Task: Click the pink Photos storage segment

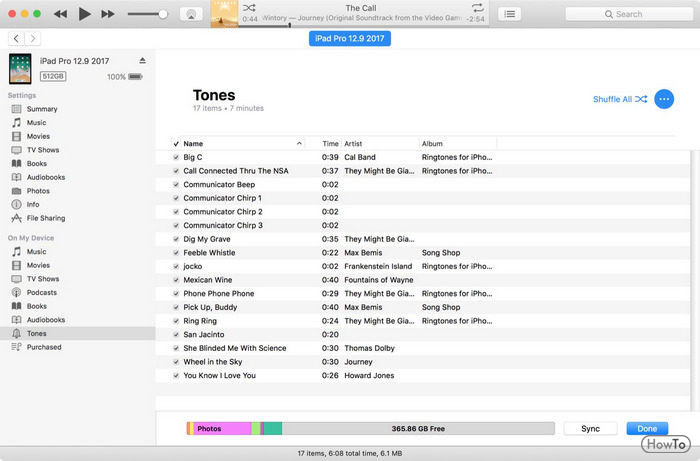Action: (223, 428)
